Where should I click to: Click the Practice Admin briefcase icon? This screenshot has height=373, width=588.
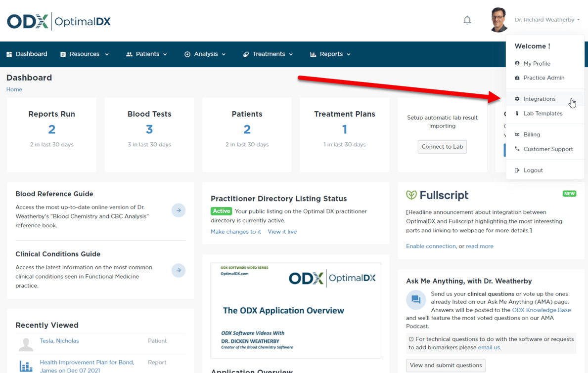pos(517,78)
